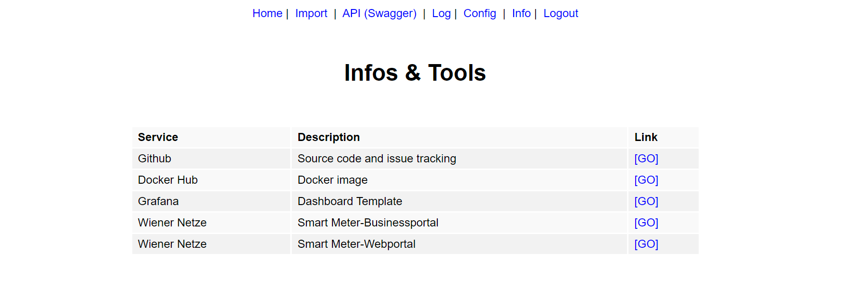Select Wiener Netze cell in Businessportal row
868x291 pixels.
tap(211, 223)
